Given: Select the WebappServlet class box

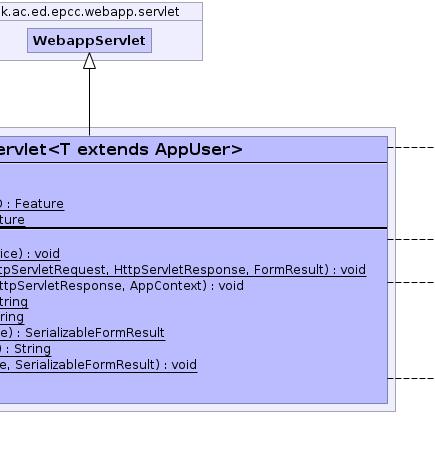Looking at the screenshot, I should (x=89, y=40).
